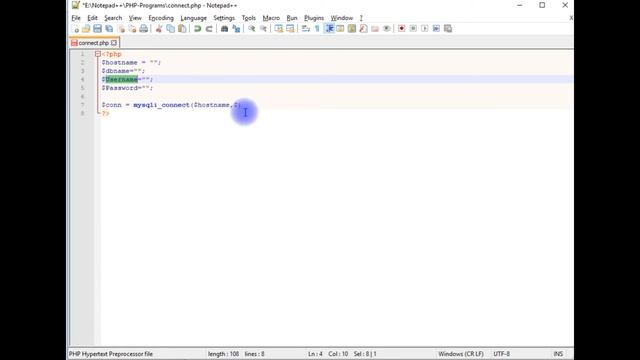Image resolution: width=640 pixels, height=360 pixels.
Task: Open the Folder as Workspace icon
Action: click(375, 29)
